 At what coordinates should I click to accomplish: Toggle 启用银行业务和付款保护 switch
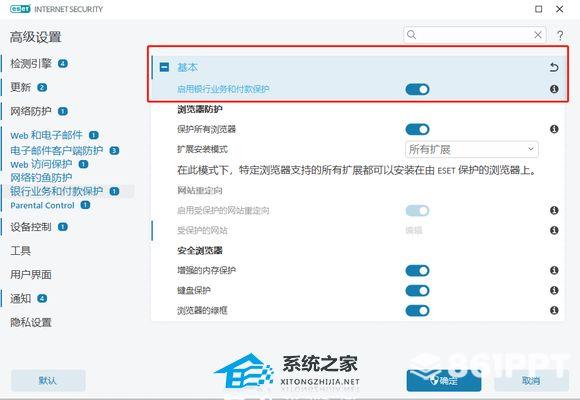coord(417,89)
